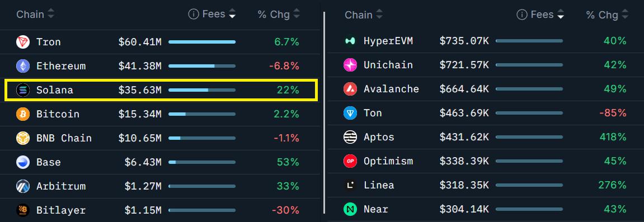The image size is (644, 222).
Task: Sort left table by Chain column arrows
Action: click(51, 15)
